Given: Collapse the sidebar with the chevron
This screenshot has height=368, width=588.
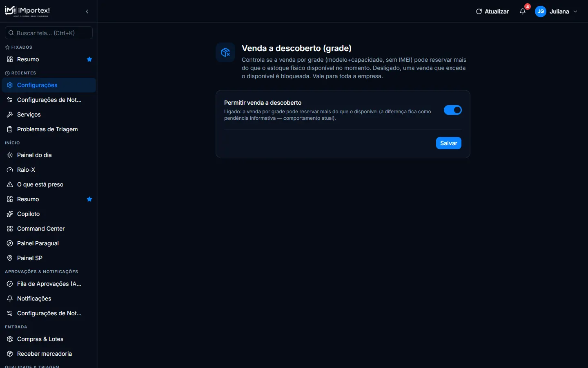Looking at the screenshot, I should (87, 11).
